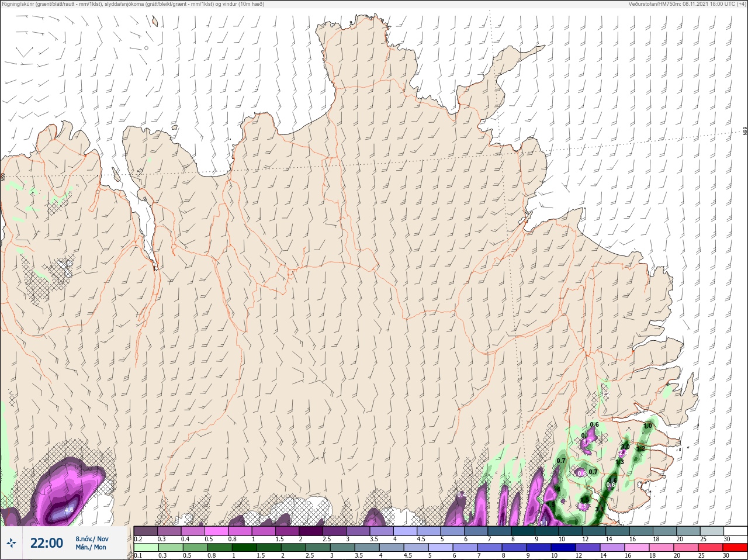Click the black 1.5 precipitation value on the map

click(585, 500)
